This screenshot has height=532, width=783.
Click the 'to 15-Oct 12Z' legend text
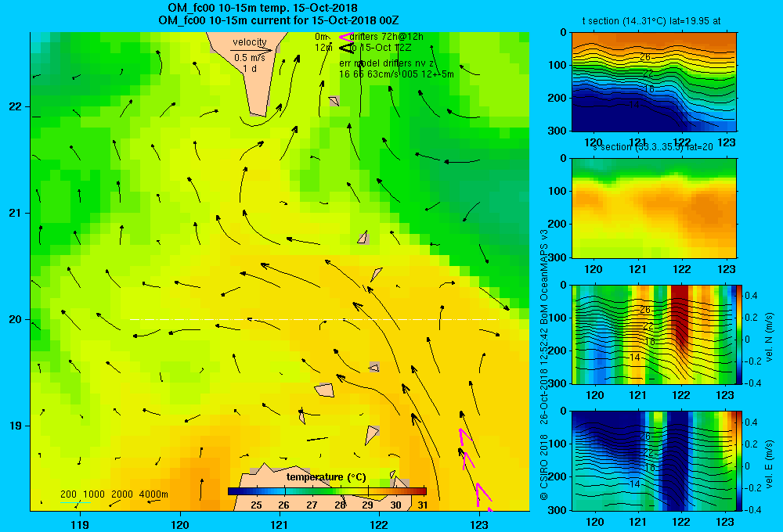tap(381, 48)
